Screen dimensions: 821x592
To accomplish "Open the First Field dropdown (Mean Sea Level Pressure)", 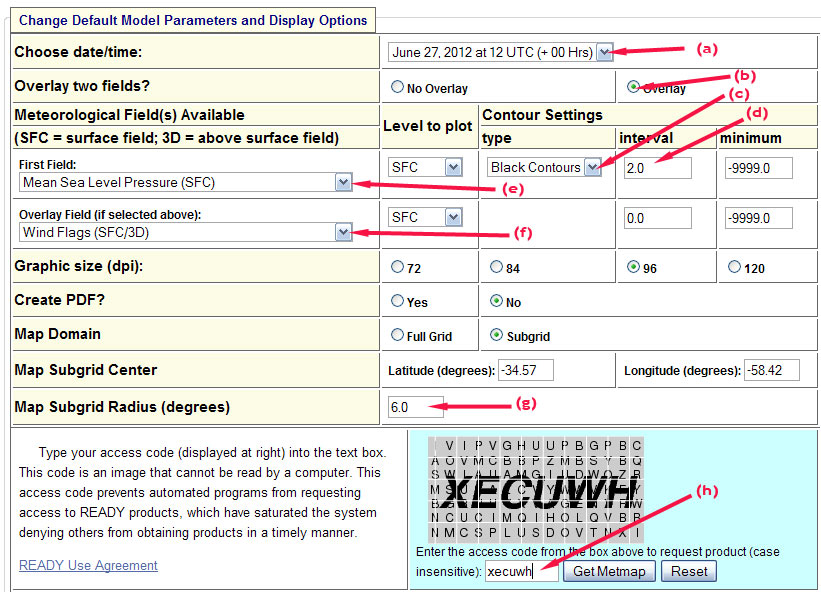I will pos(186,182).
